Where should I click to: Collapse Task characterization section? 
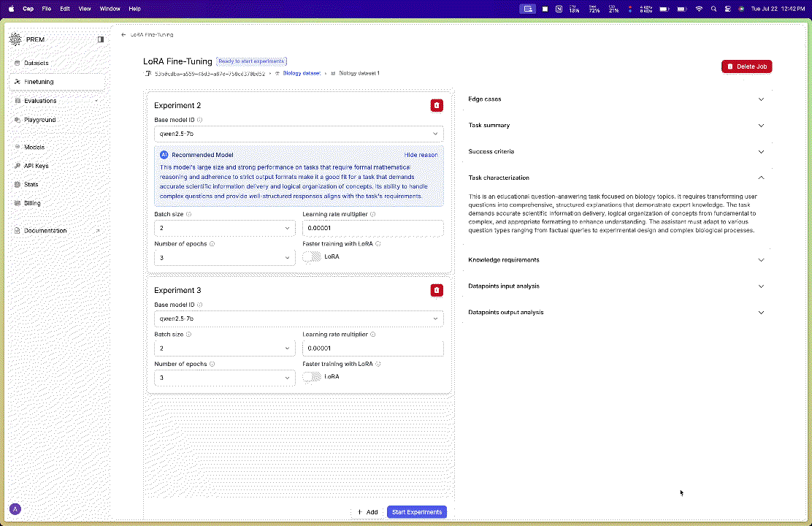coord(616,178)
